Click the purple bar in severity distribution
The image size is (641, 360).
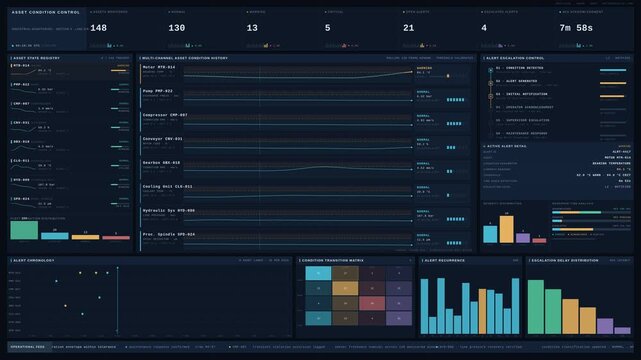(523, 238)
